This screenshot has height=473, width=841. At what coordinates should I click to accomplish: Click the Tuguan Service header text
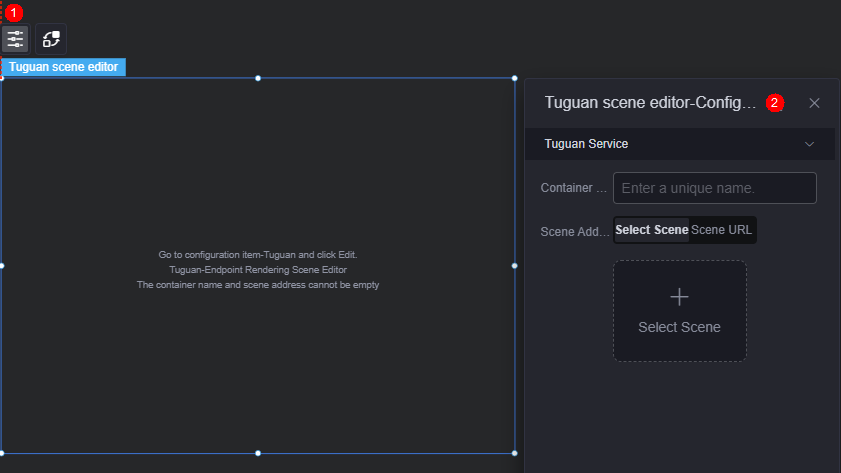click(586, 144)
